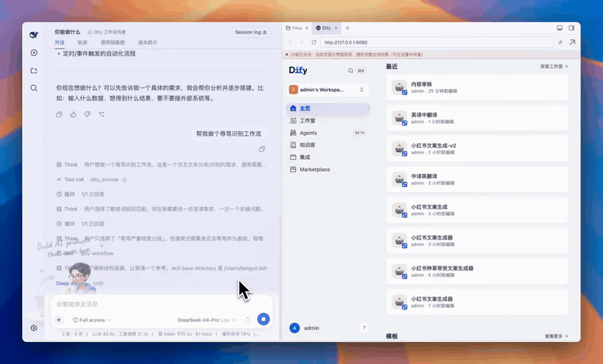The width and height of the screenshot is (603, 364).
Task: Click the address bar showing http://127.0.0.1:8080
Action: pos(437,42)
